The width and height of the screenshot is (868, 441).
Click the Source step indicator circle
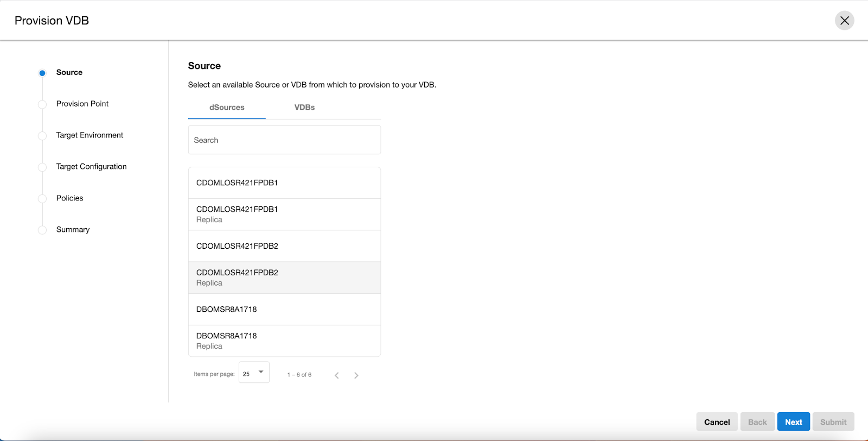(42, 73)
